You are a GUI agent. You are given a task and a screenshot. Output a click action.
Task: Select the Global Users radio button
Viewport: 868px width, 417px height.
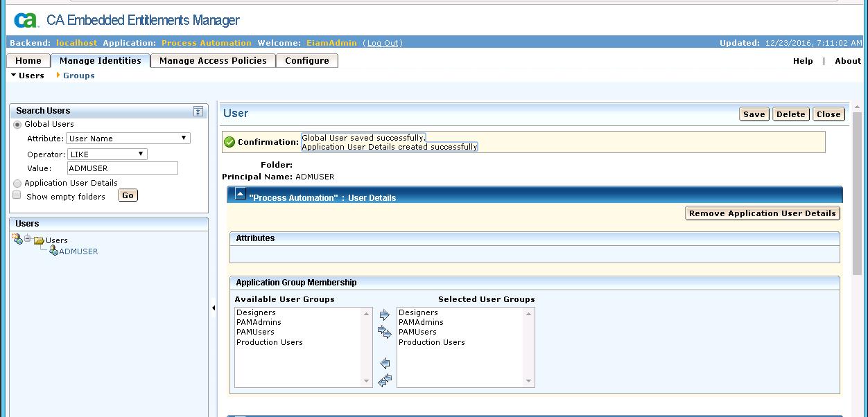[x=17, y=125]
